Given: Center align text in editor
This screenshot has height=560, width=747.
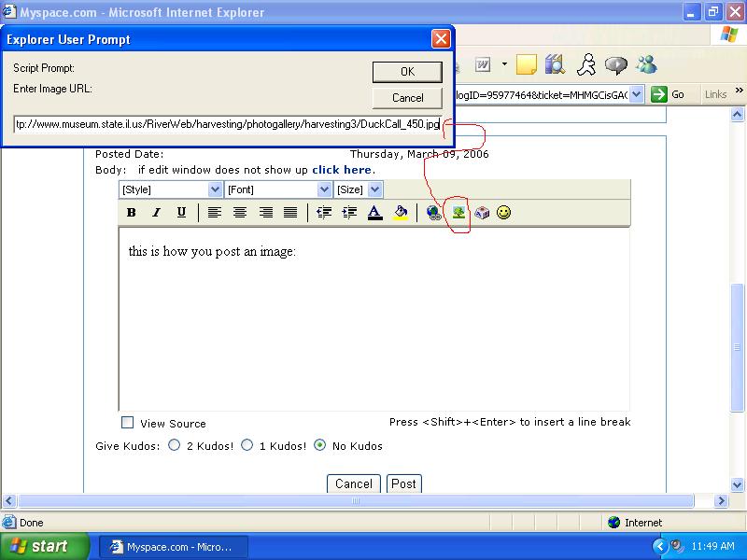Looking at the screenshot, I should [240, 213].
